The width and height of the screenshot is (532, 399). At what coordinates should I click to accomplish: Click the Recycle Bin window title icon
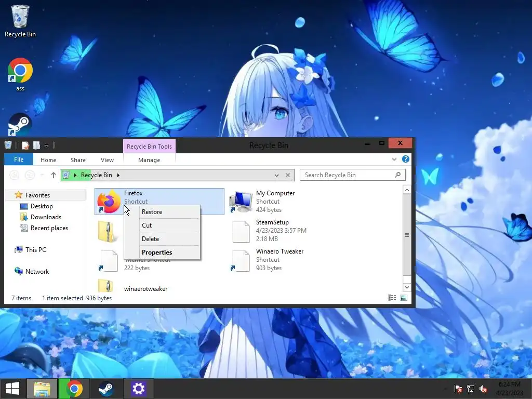pos(8,145)
